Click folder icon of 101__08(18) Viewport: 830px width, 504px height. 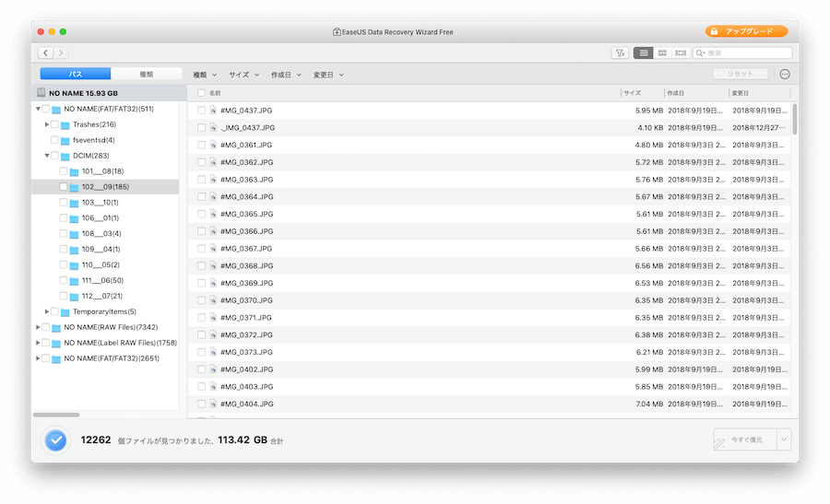click(x=74, y=172)
